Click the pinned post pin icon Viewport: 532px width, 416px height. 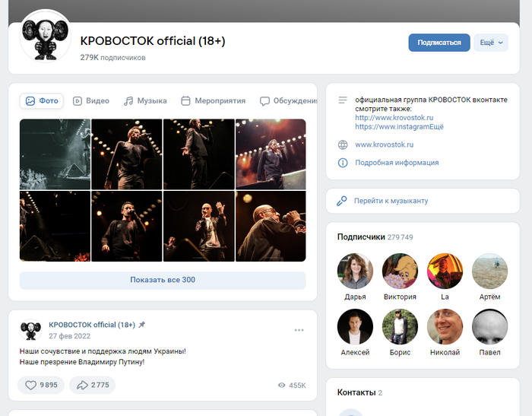tap(142, 325)
